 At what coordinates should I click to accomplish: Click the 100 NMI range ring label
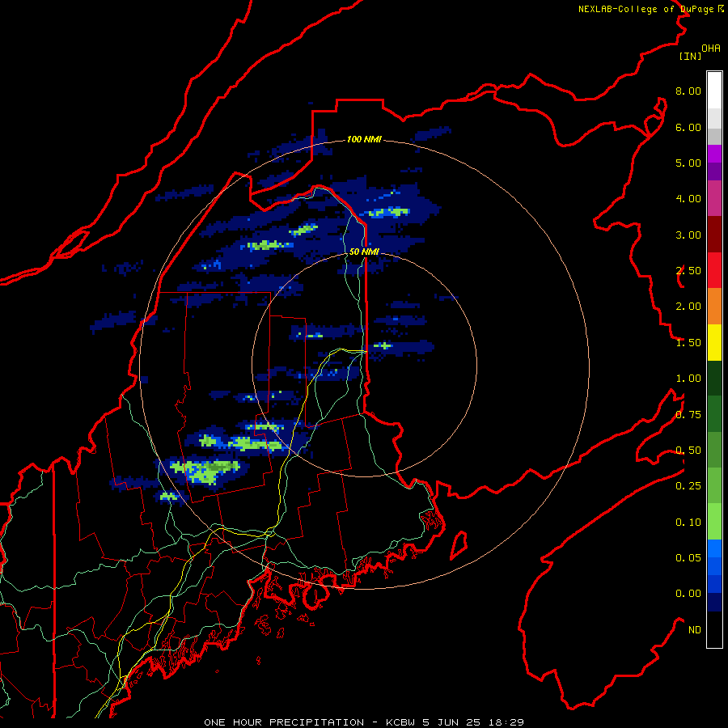(x=364, y=139)
